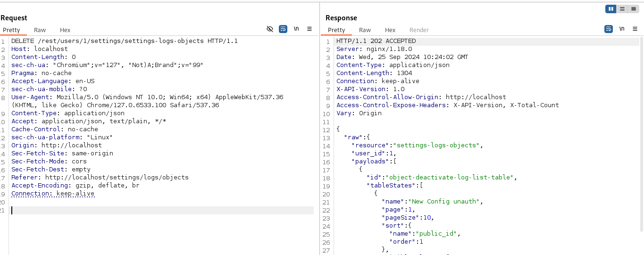Switch to side-by-side split layout

pyautogui.click(x=611, y=9)
